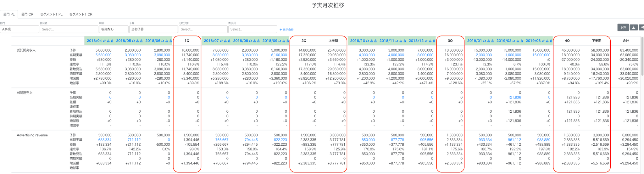Click the + 表示条件 link
The width and height of the screenshot is (644, 174).
tap(286, 30)
